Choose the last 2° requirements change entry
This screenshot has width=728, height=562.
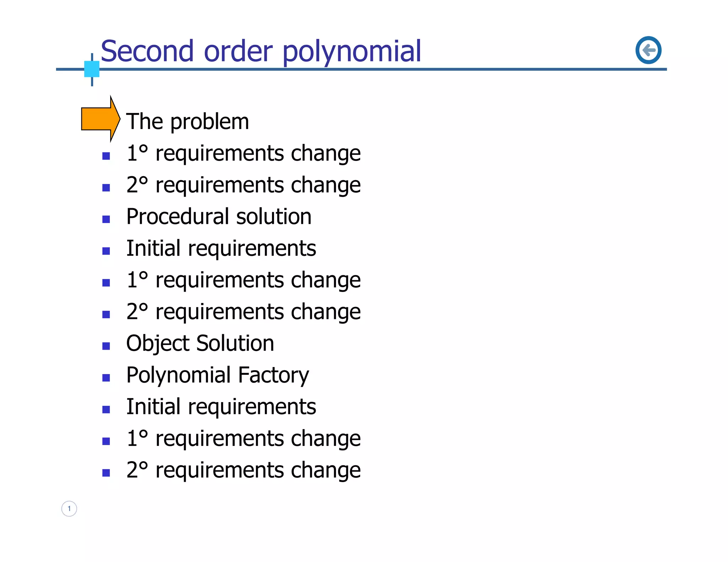click(243, 470)
